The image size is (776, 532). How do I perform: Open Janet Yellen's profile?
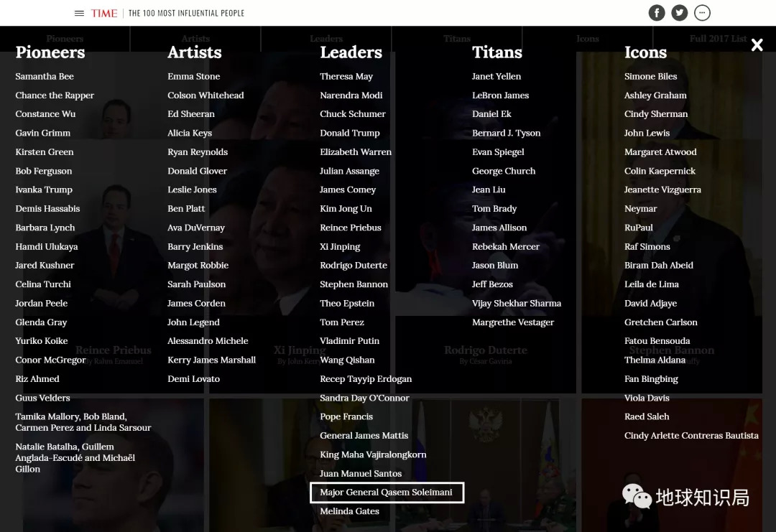click(x=496, y=76)
